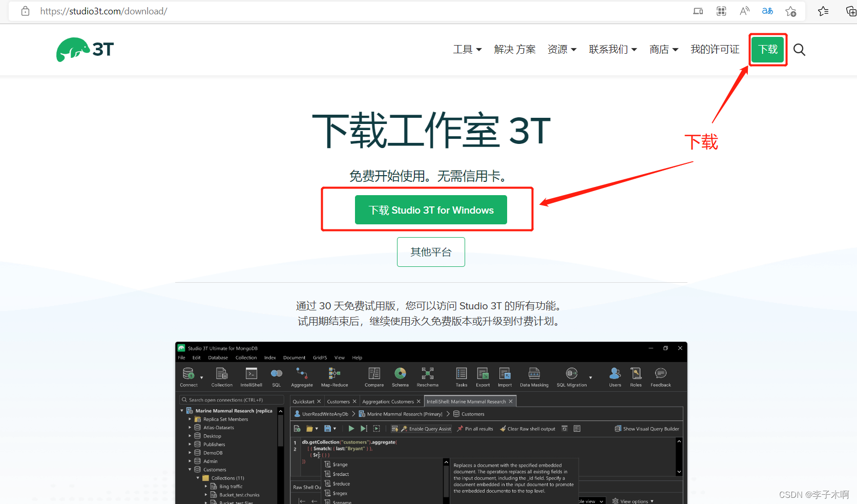This screenshot has height=504, width=857.
Task: Click the SQL toolbar icon
Action: (x=277, y=377)
